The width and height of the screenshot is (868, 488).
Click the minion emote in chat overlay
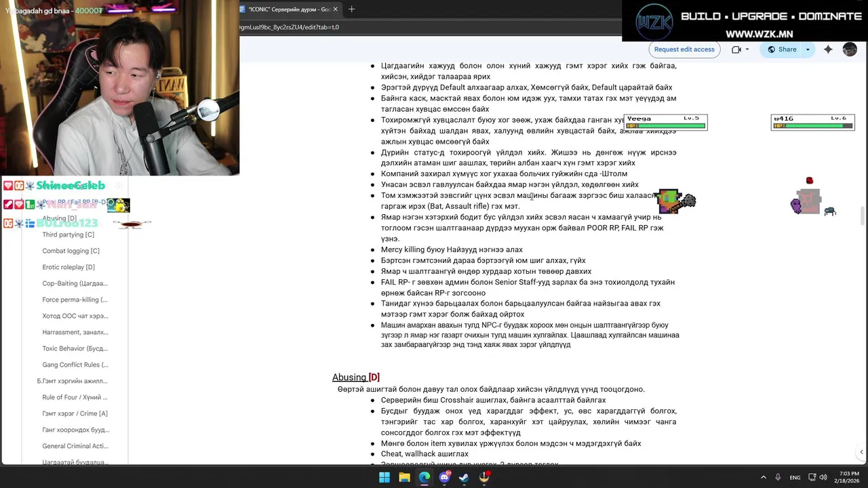tap(118, 205)
